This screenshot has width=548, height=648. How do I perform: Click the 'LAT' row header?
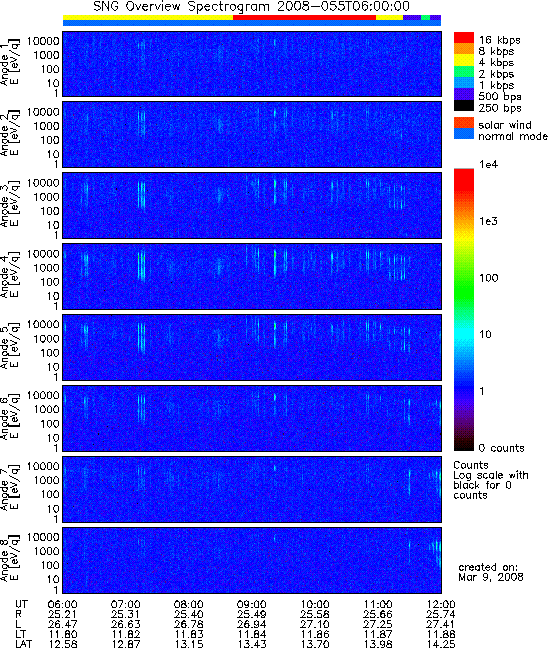coord(24,643)
